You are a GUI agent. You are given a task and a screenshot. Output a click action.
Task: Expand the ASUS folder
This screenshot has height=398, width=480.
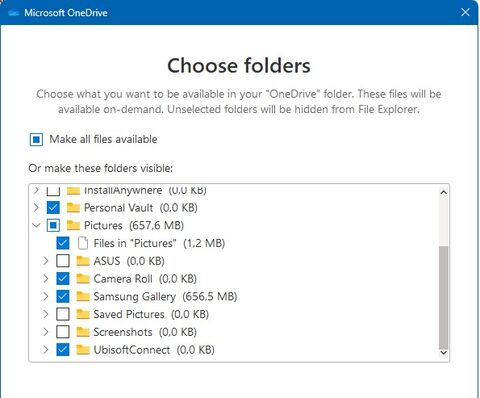pos(46,261)
